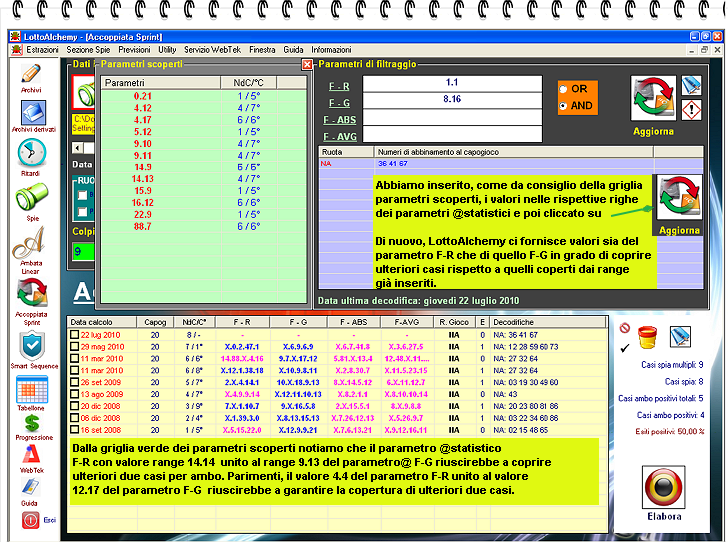This screenshot has width=728, height=542.
Task: Open the Servizio WebTek menu
Action: 212,50
